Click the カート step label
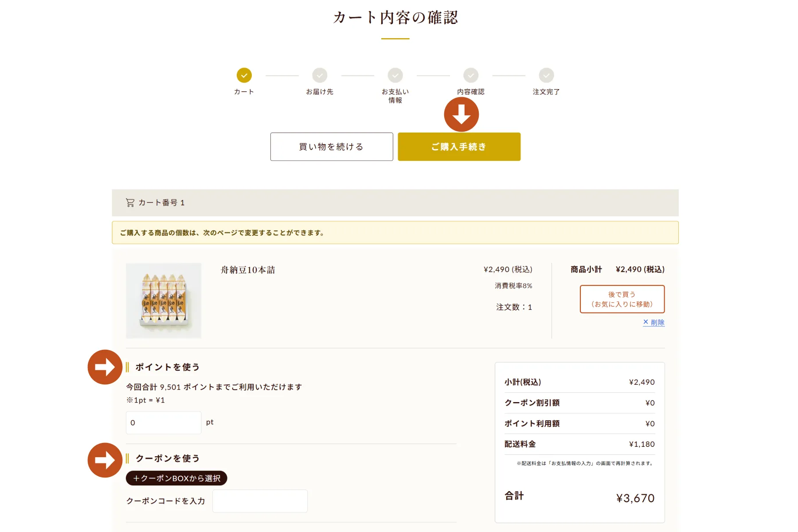 pos(244,92)
